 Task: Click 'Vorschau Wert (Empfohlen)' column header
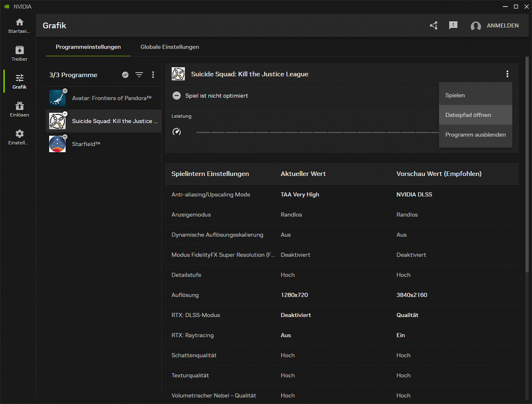tap(439, 174)
